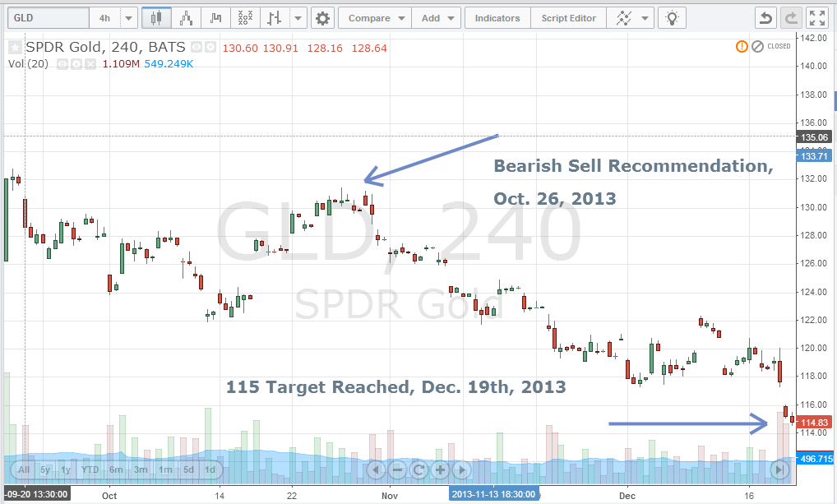This screenshot has width=837, height=504.
Task: Click the 128.64 close price value
Action: 369,48
